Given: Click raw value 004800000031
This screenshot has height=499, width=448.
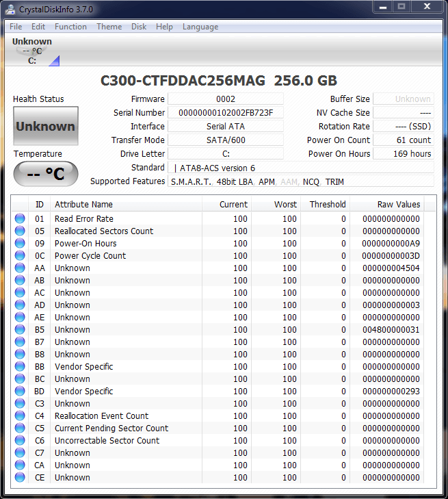Looking at the screenshot, I should point(391,329).
